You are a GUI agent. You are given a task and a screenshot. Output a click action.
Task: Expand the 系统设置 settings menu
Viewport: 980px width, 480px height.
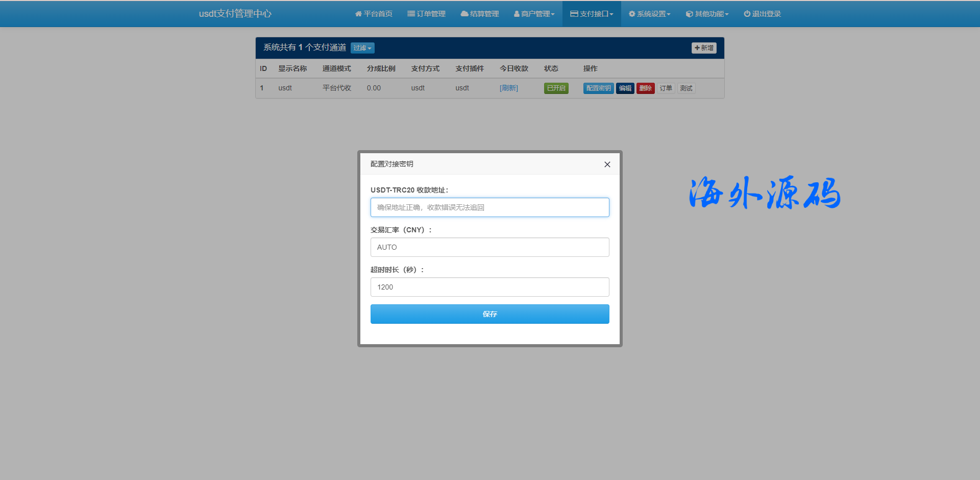coord(649,14)
